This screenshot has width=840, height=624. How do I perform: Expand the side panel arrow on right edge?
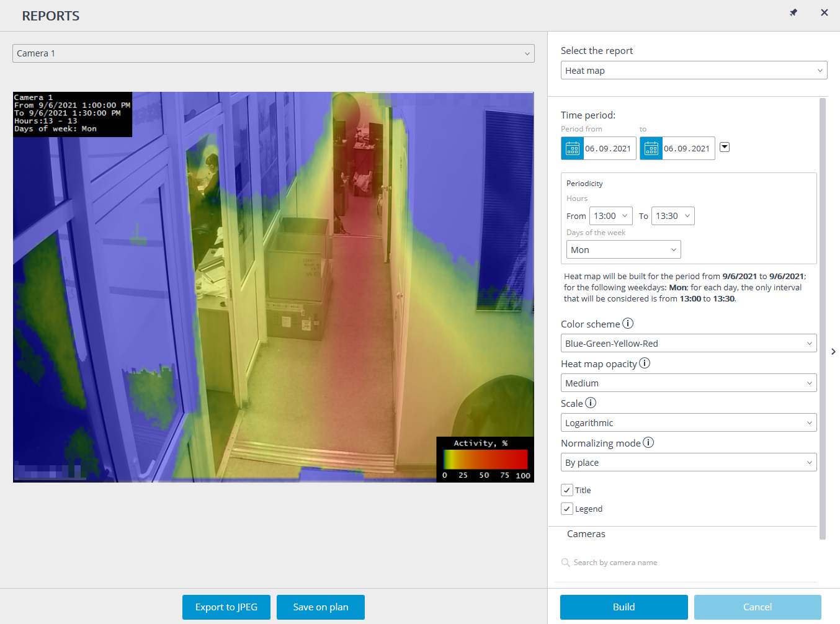833,352
